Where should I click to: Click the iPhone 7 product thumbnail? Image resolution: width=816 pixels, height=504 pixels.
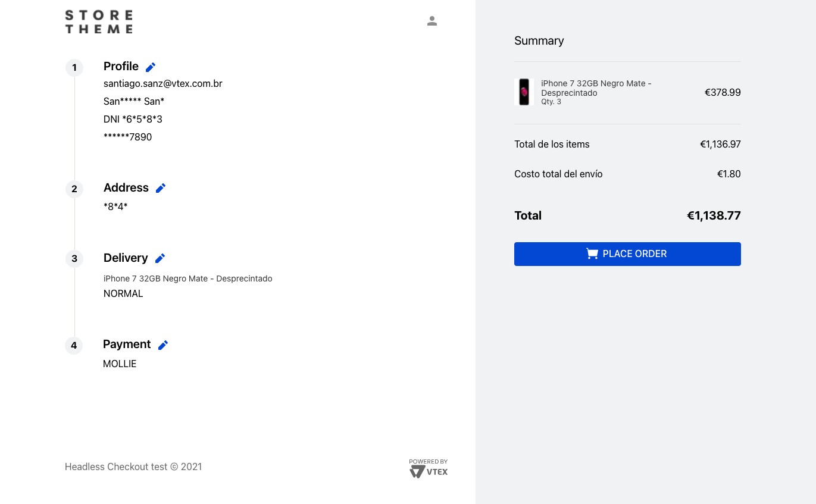coord(524,92)
